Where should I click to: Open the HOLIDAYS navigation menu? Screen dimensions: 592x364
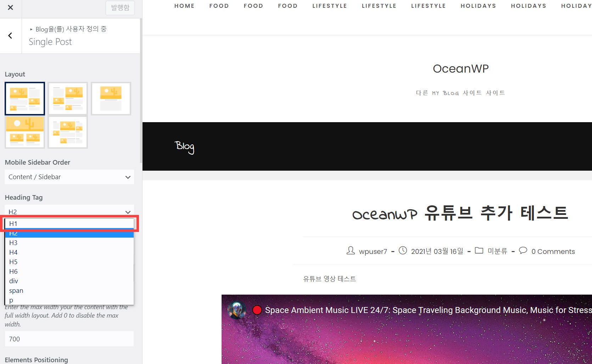point(478,6)
